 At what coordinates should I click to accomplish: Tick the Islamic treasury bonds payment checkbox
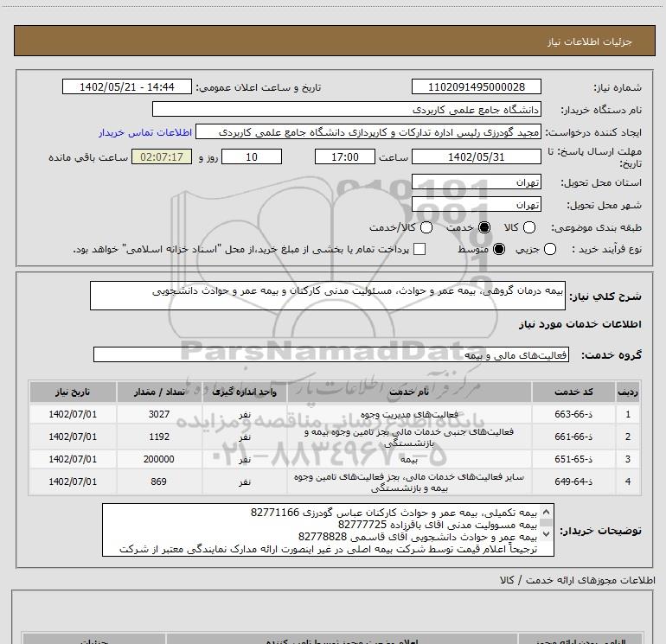point(419,249)
